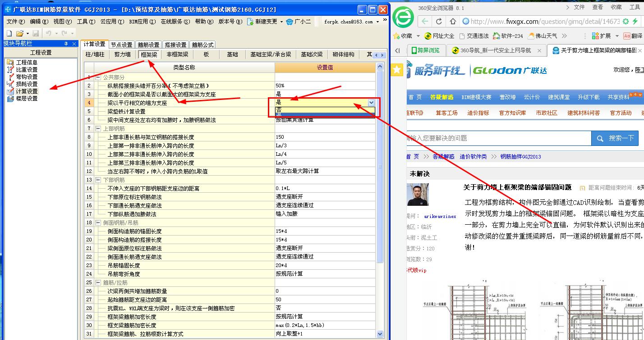
Task: Click the lightning speed-mode icon in address bar
Action: (635, 21)
